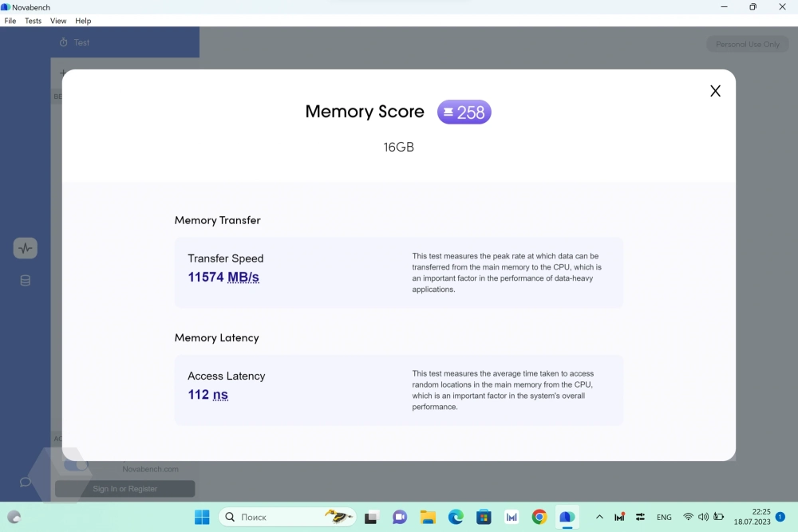Open Microsoft Edge from the taskbar

tap(456, 517)
